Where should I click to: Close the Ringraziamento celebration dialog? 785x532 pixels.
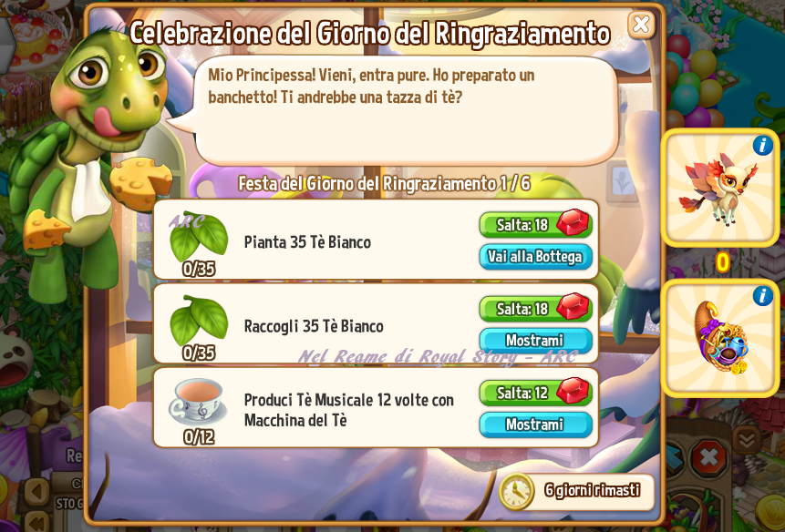click(641, 24)
